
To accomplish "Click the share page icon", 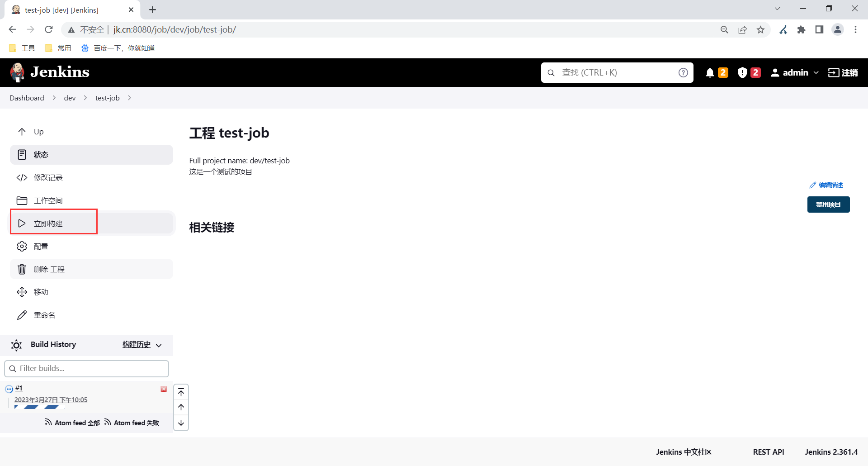I will tap(742, 29).
